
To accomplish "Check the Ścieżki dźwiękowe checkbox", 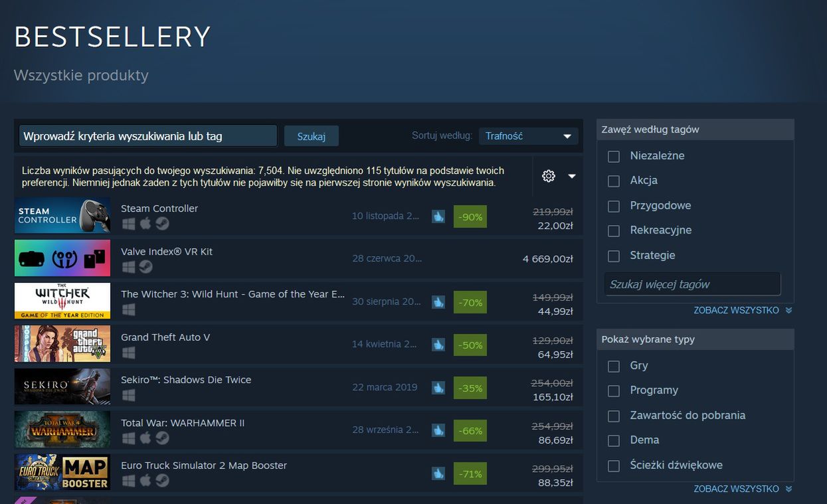I will [614, 465].
